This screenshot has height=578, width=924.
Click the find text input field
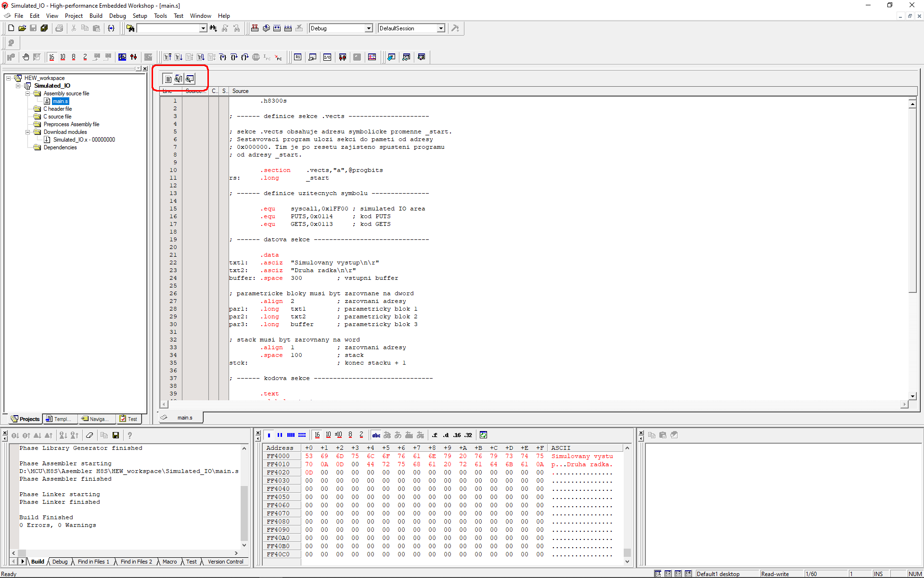tap(168, 28)
